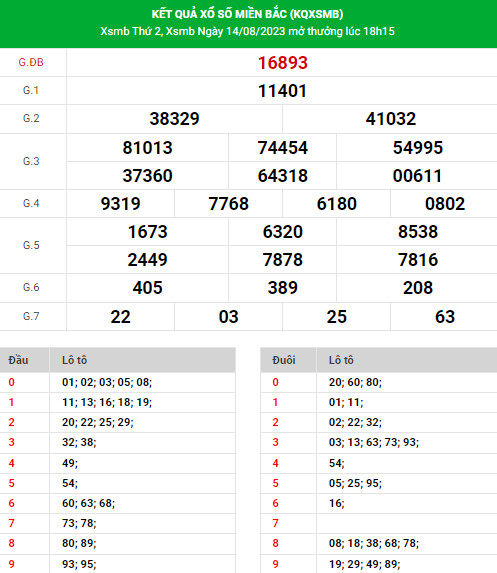
Task: Click the Đầu column header
Action: click(x=18, y=360)
